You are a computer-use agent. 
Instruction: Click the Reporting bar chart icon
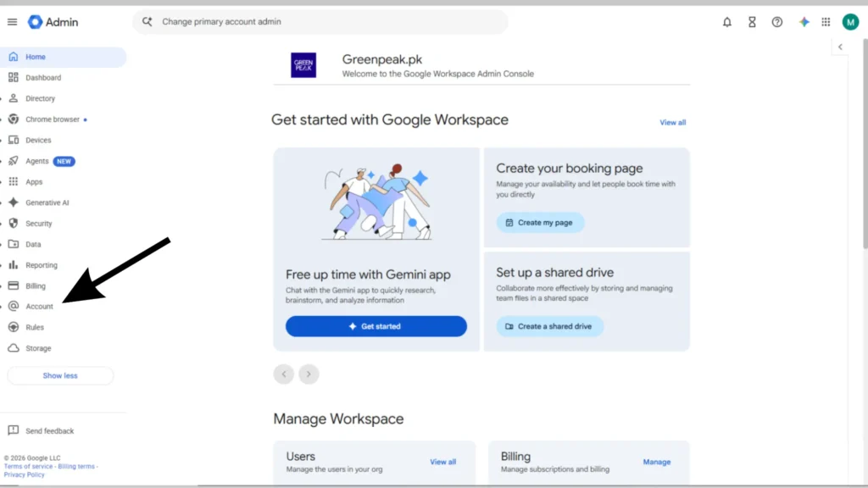click(14, 265)
